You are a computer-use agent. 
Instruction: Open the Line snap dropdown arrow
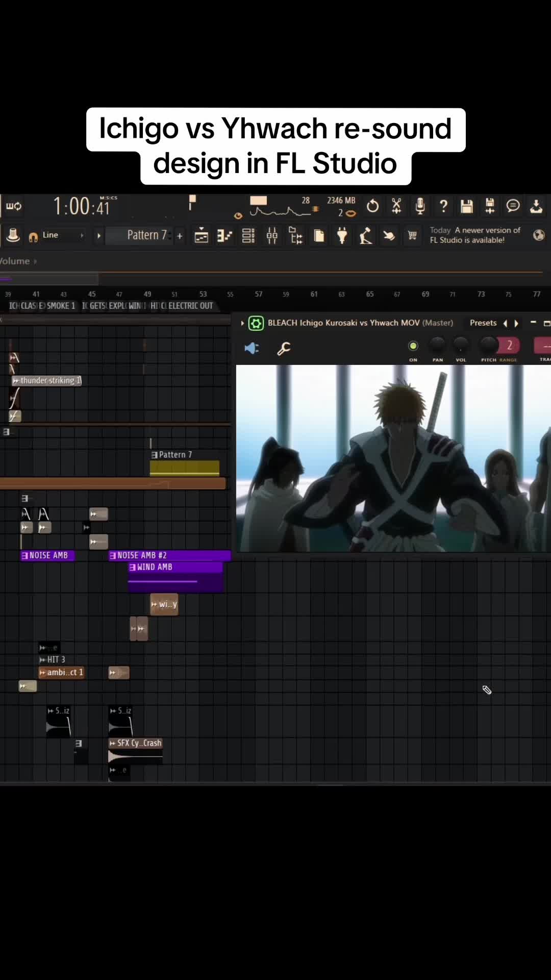82,235
